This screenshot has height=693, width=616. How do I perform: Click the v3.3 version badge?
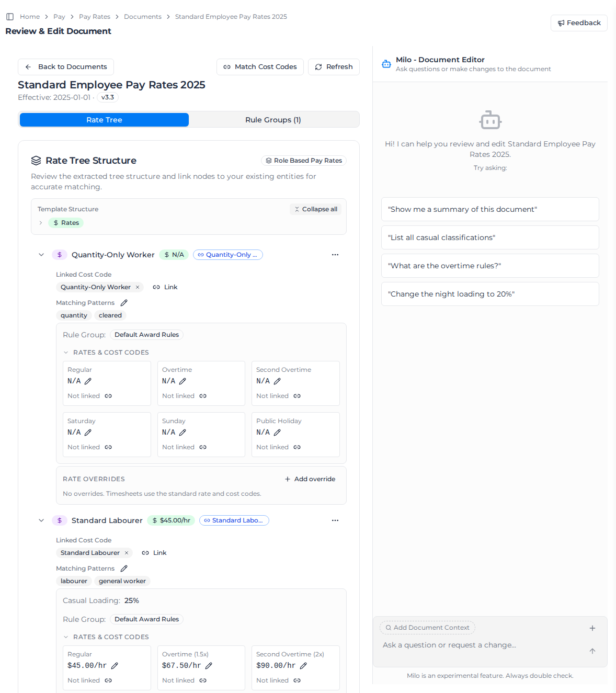[x=108, y=97]
